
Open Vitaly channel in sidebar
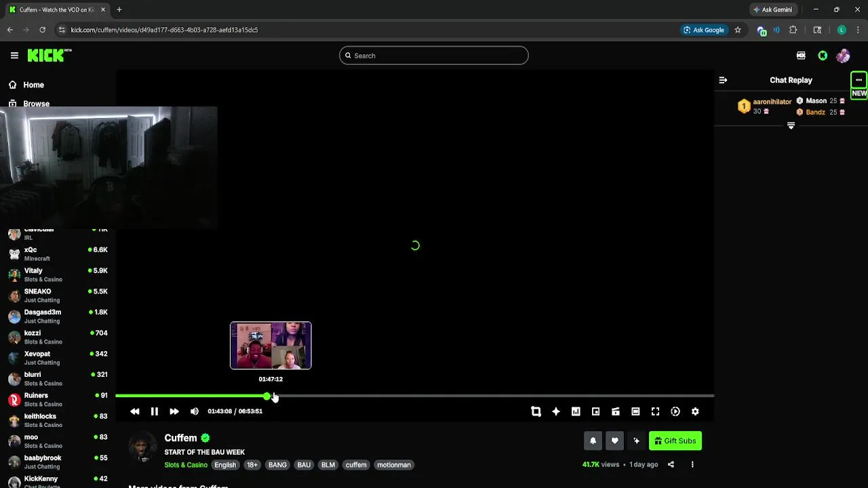point(58,274)
